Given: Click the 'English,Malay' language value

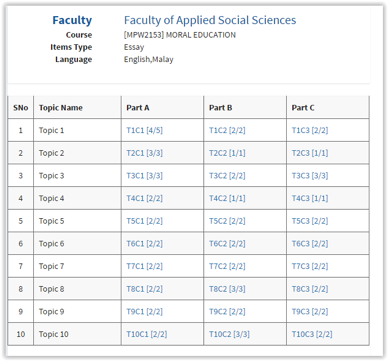Looking at the screenshot, I should [149, 60].
